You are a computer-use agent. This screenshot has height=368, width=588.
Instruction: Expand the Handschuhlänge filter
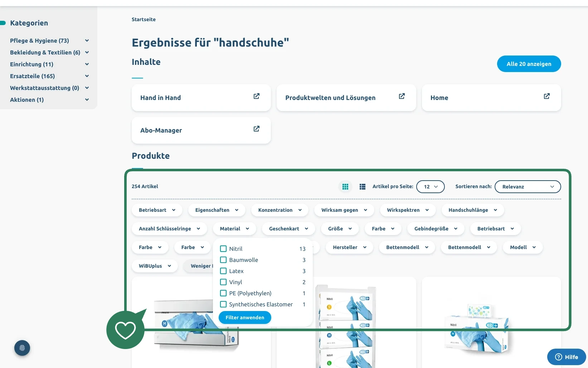click(x=473, y=210)
